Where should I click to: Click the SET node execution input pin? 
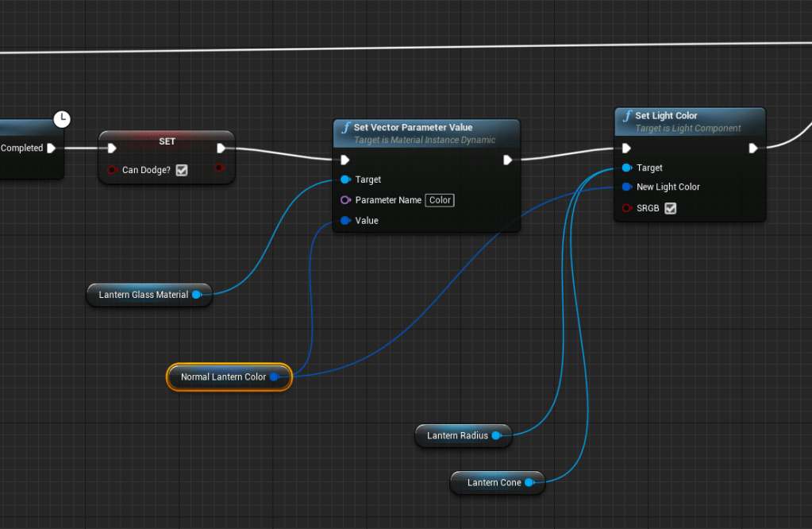[112, 148]
